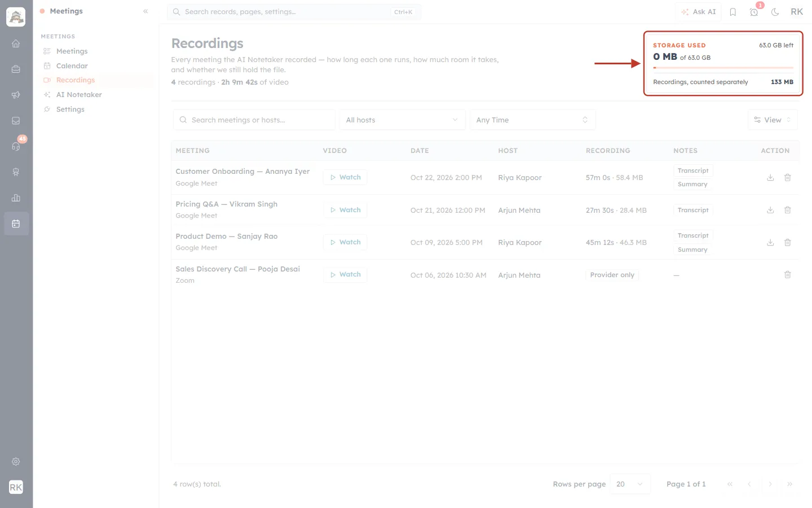Sort by the Date column header

point(420,151)
